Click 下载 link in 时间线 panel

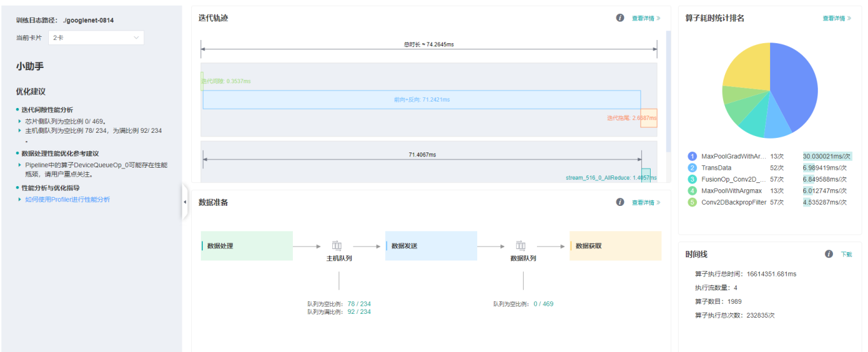pyautogui.click(x=846, y=254)
